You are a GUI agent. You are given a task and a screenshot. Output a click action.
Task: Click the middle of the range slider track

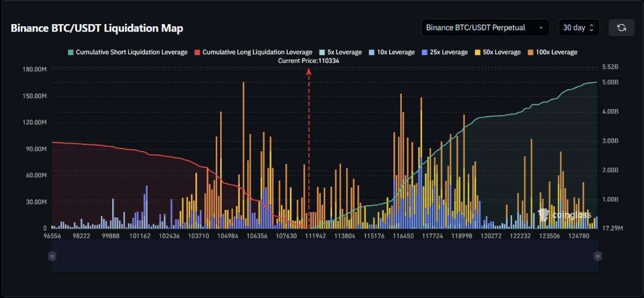tap(325, 256)
